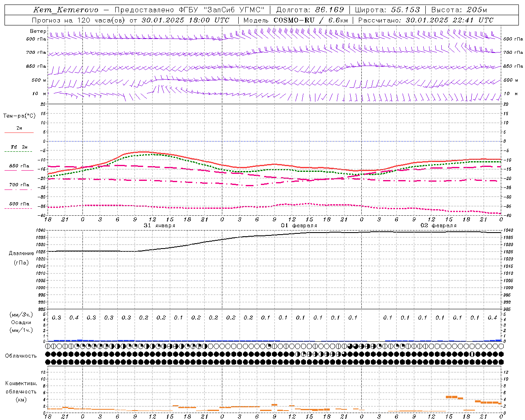Click the Kem_Kemerovo station title
The image size is (525, 420).
(66, 10)
